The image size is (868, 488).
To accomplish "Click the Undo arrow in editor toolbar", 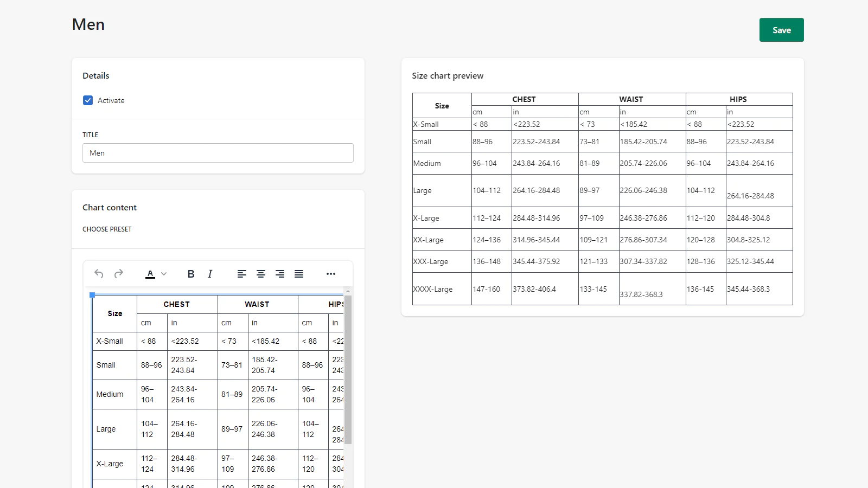I will coord(99,274).
